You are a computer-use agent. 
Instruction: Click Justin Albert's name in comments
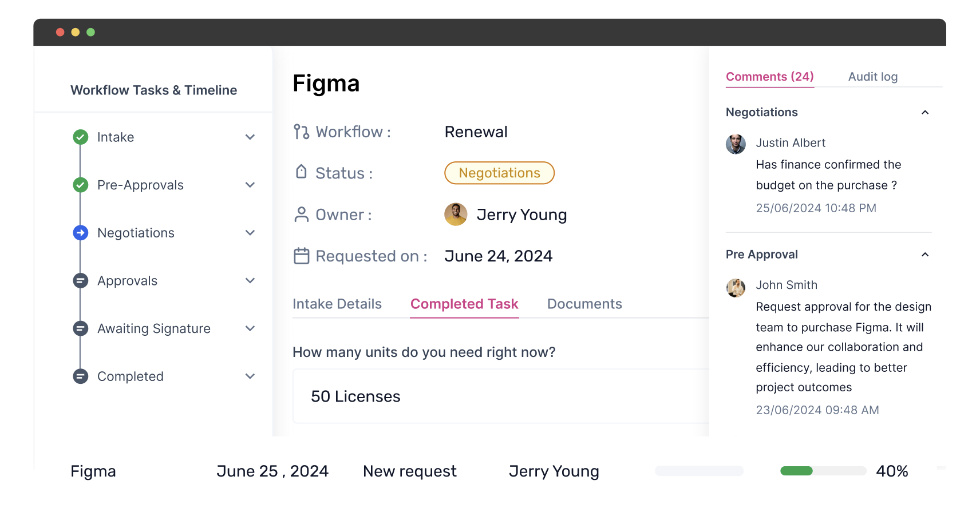(x=791, y=143)
